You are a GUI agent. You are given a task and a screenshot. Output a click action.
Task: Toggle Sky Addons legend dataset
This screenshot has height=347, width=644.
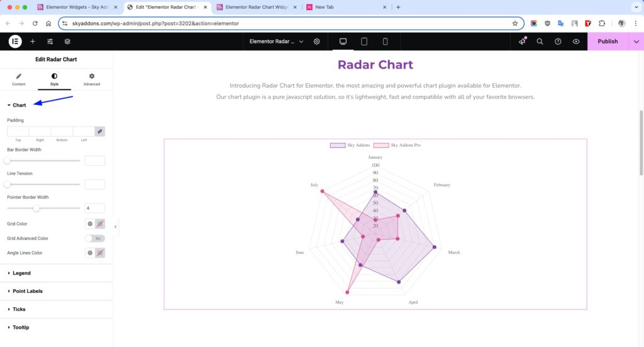[350, 145]
